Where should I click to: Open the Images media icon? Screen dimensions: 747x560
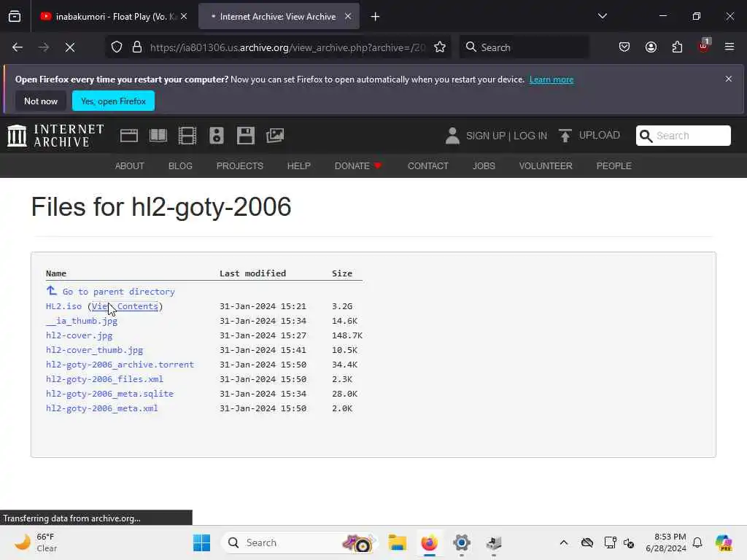pos(275,136)
